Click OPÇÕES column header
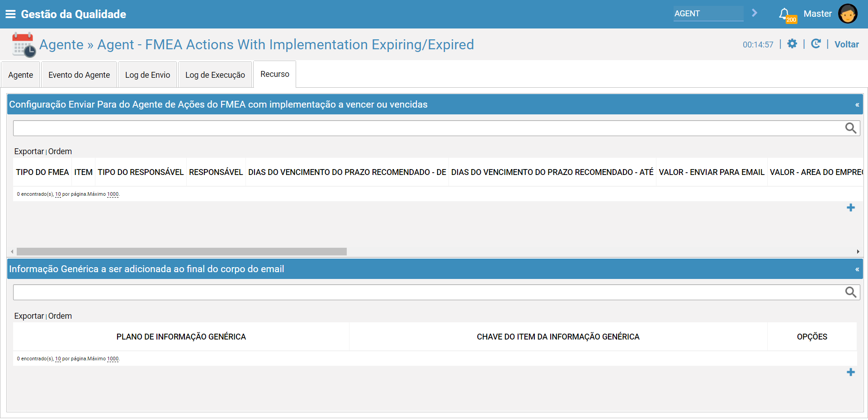This screenshot has height=420, width=868. tap(812, 337)
